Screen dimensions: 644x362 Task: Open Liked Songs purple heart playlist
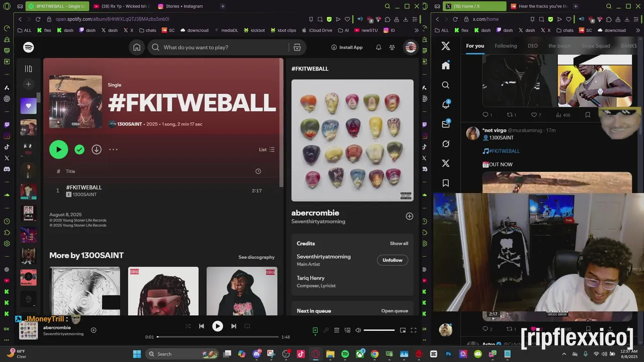pyautogui.click(x=29, y=106)
